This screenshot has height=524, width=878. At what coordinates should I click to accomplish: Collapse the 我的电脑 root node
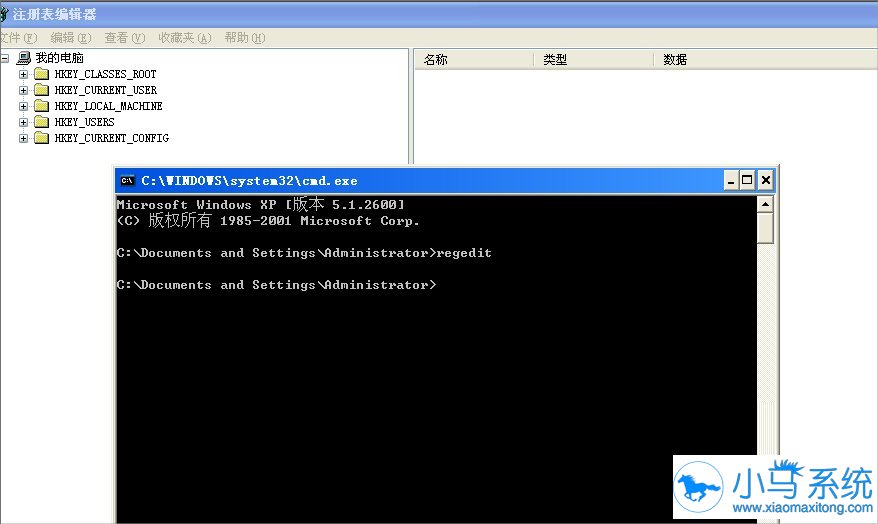pyautogui.click(x=5, y=58)
